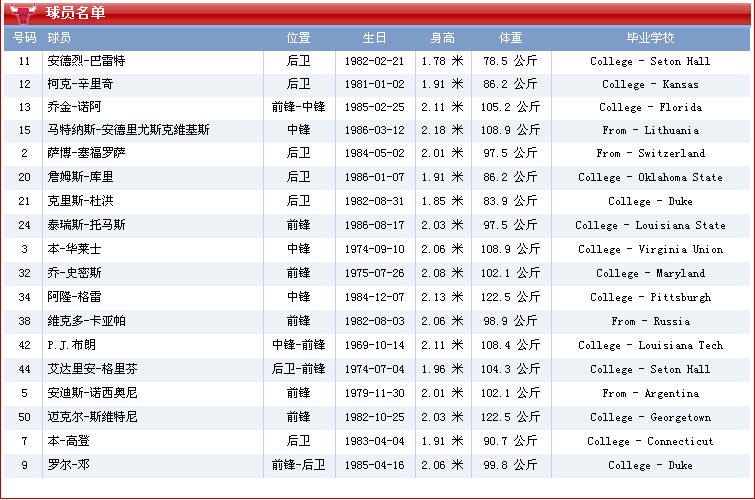Select player 乔-史密斯

click(x=74, y=273)
